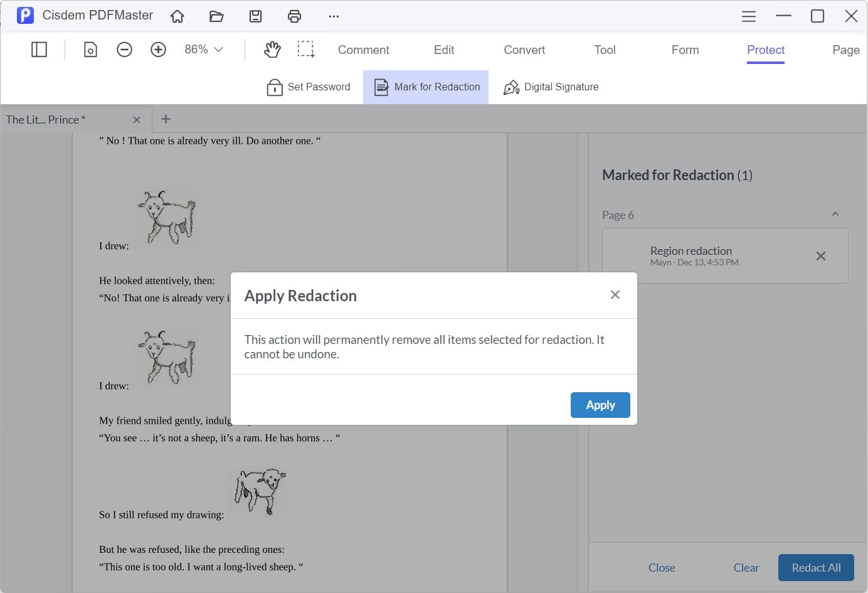The width and height of the screenshot is (868, 593).
Task: Activate the Digital Signature tool
Action: tap(551, 87)
